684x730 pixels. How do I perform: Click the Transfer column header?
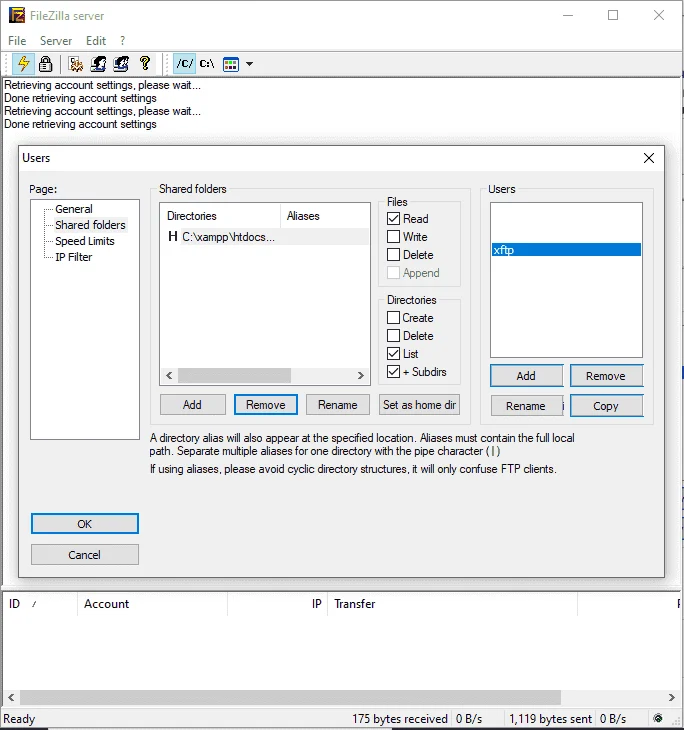click(452, 604)
